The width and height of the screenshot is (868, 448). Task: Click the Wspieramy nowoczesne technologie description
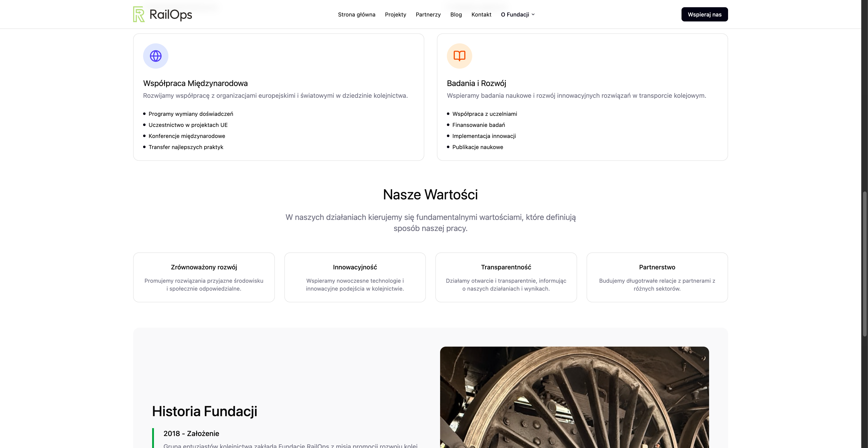pyautogui.click(x=355, y=285)
